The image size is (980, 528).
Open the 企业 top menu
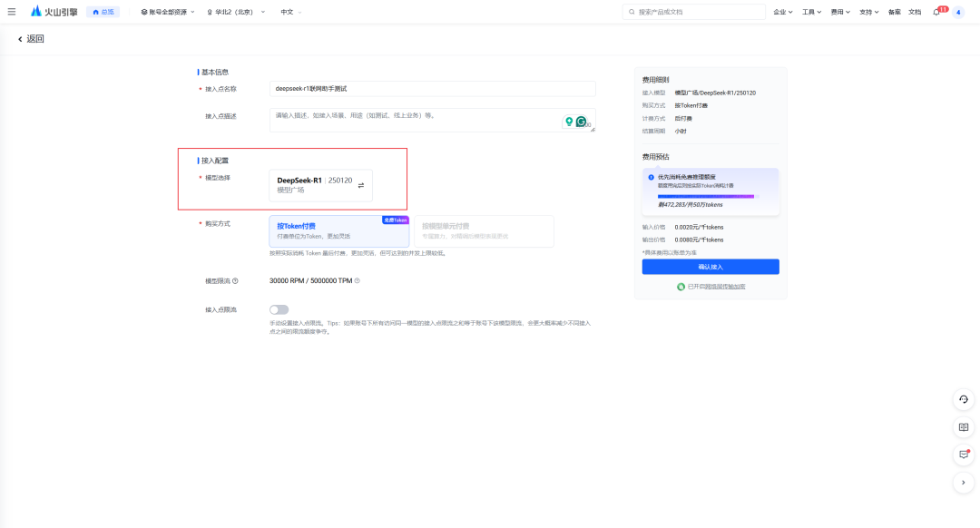(x=782, y=12)
